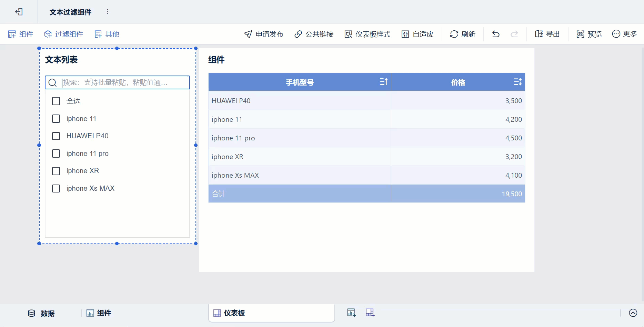This screenshot has width=644, height=327.
Task: Click the 文本列表 filter title
Action: coord(61,60)
